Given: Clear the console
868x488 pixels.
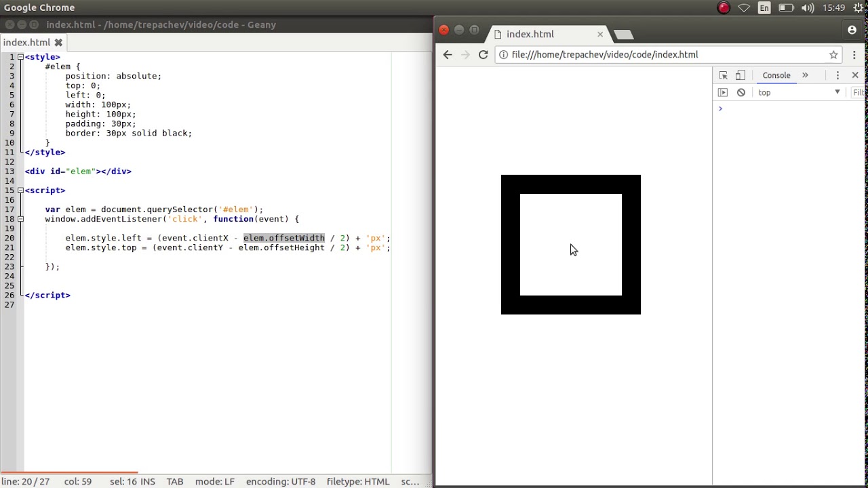Looking at the screenshot, I should (x=741, y=93).
